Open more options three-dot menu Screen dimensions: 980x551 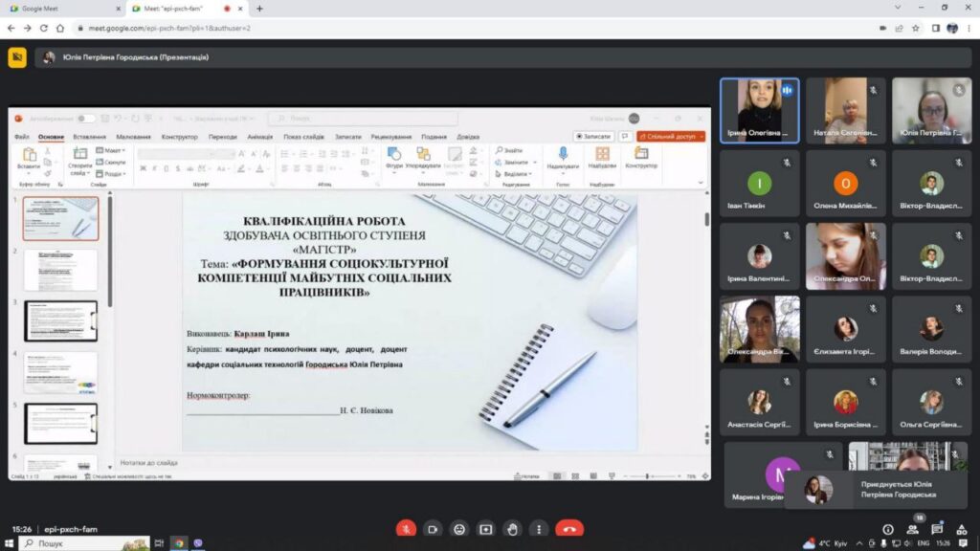(x=538, y=529)
